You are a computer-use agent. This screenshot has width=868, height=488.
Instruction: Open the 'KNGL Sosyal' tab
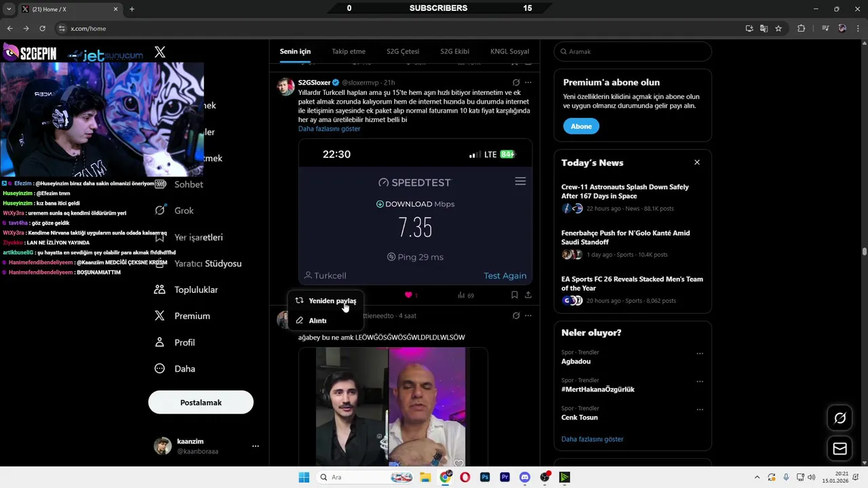[509, 52]
